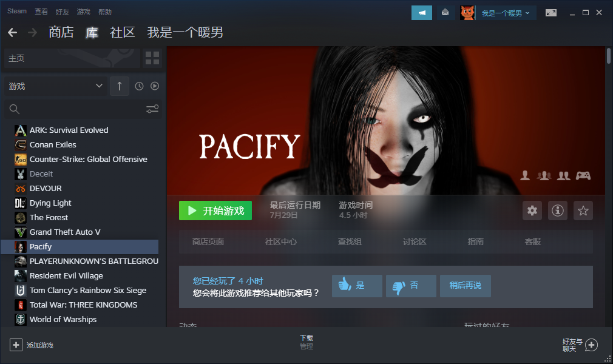This screenshot has height=364, width=613.
Task: Open advanced filter sliders icon
Action: pyautogui.click(x=152, y=109)
